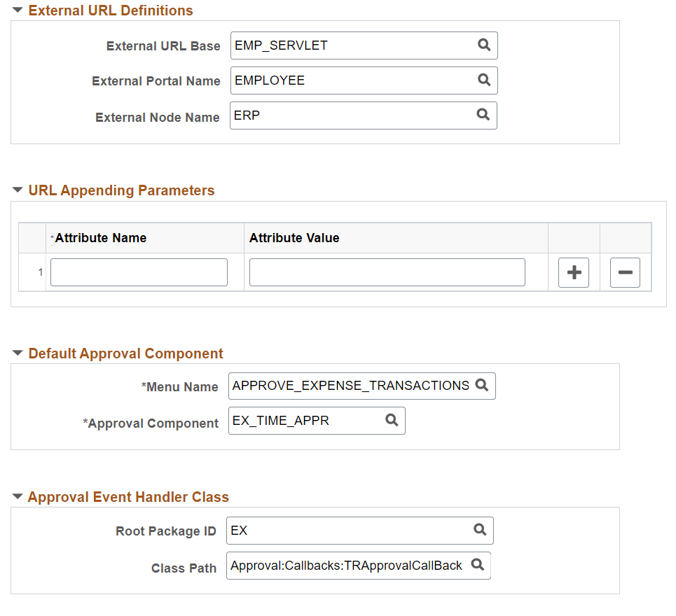The width and height of the screenshot is (676, 616).
Task: Open the lookup for External Portal Name
Action: [484, 80]
